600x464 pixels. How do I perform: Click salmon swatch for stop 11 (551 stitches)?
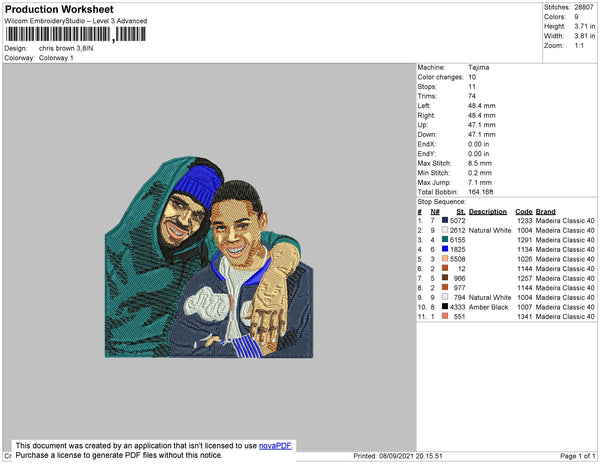pyautogui.click(x=445, y=316)
